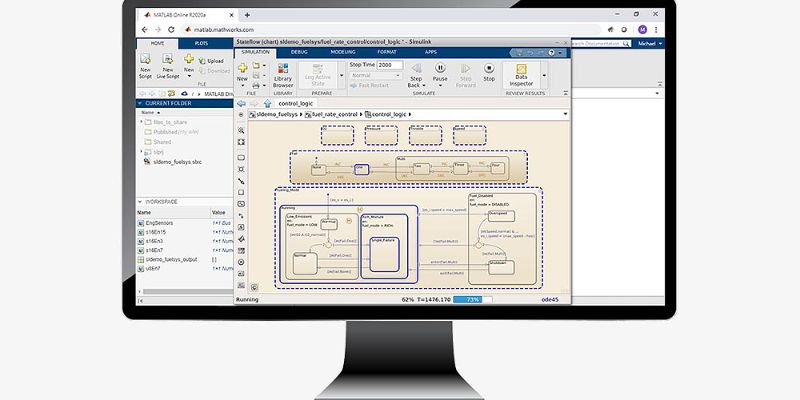Reload the browser page

pyautogui.click(x=171, y=30)
